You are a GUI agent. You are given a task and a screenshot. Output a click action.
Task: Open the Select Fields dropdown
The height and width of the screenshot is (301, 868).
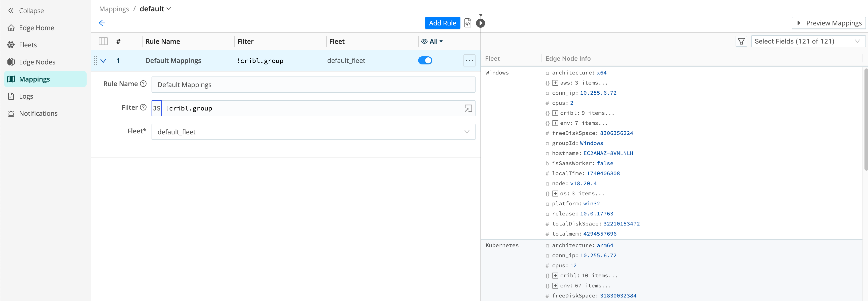point(808,41)
